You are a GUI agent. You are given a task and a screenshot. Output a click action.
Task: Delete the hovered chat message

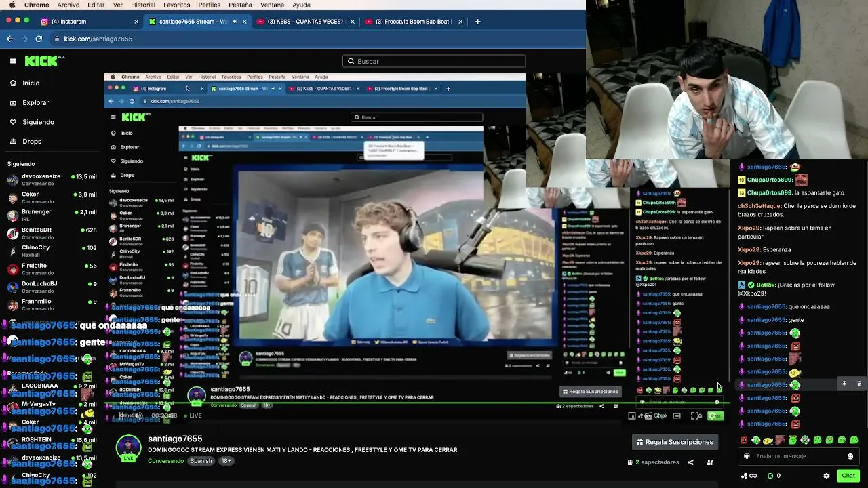coord(859,384)
